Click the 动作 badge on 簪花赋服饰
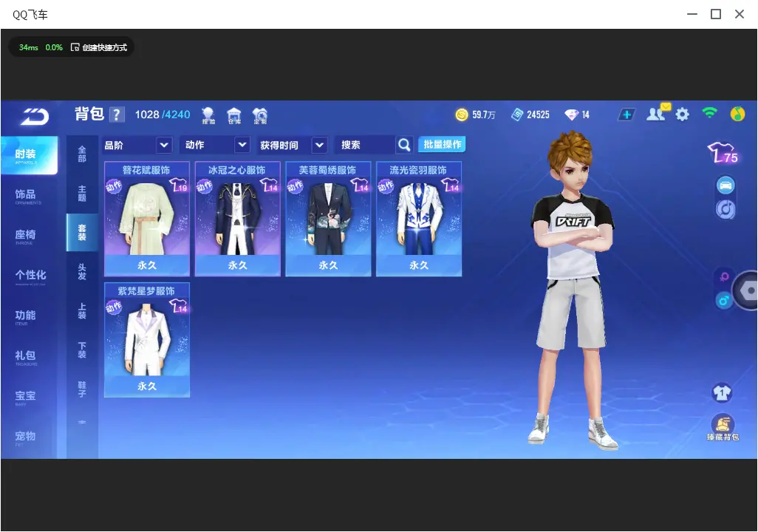The width and height of the screenshot is (758, 532). pos(114,185)
